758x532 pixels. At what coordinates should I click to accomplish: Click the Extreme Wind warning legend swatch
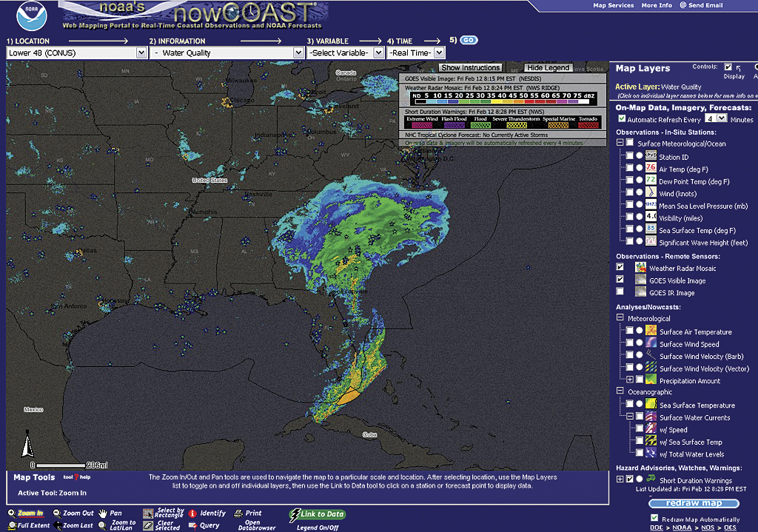pyautogui.click(x=422, y=124)
